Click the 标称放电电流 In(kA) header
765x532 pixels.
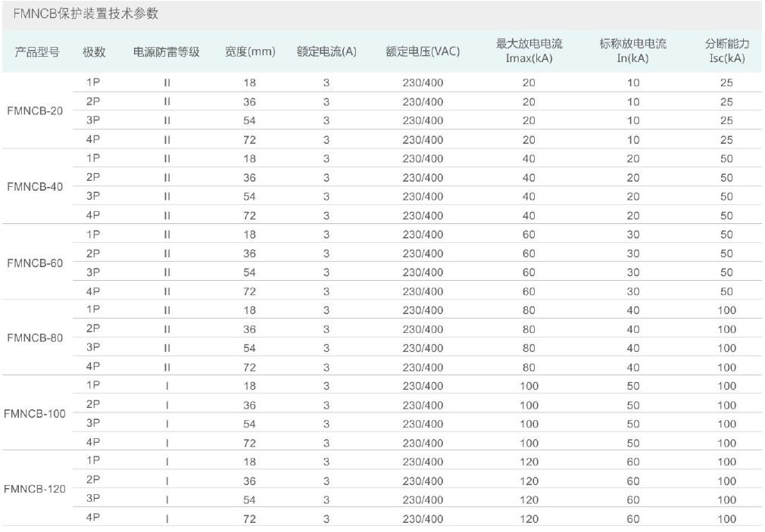click(x=632, y=51)
